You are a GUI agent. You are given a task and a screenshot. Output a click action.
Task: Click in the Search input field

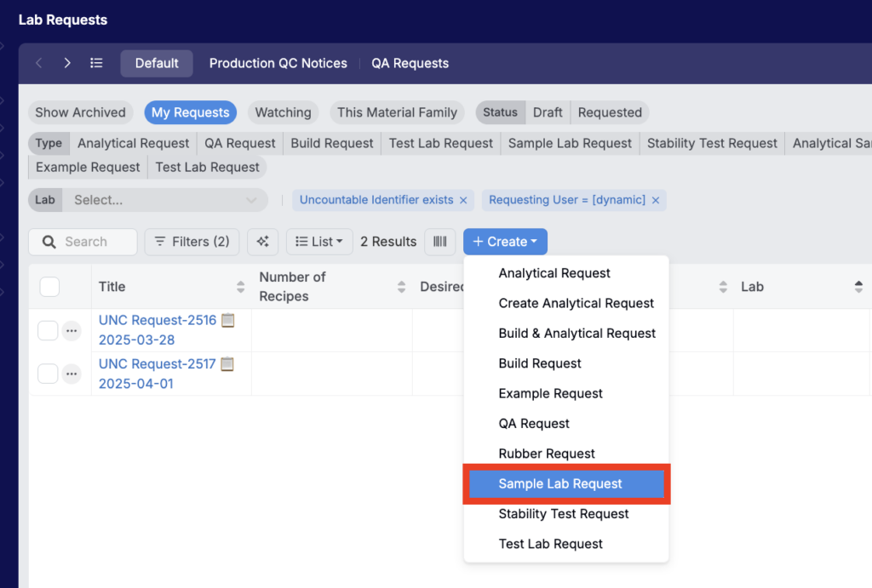click(x=94, y=242)
